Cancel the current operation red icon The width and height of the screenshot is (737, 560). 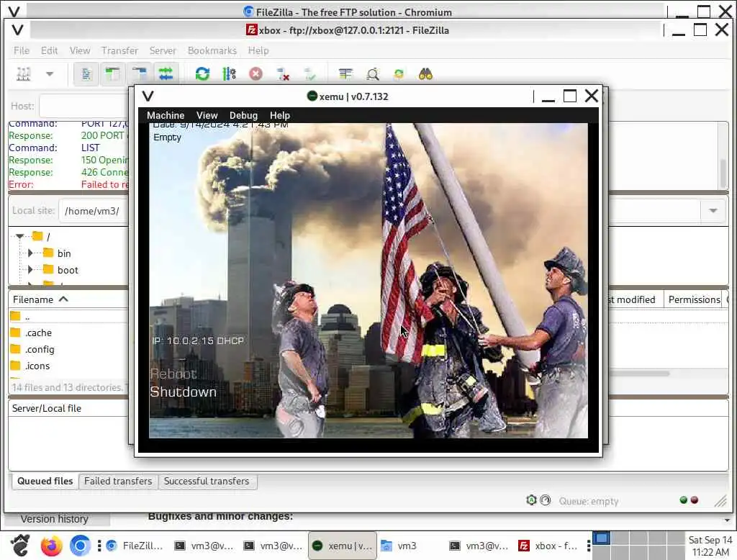(256, 74)
